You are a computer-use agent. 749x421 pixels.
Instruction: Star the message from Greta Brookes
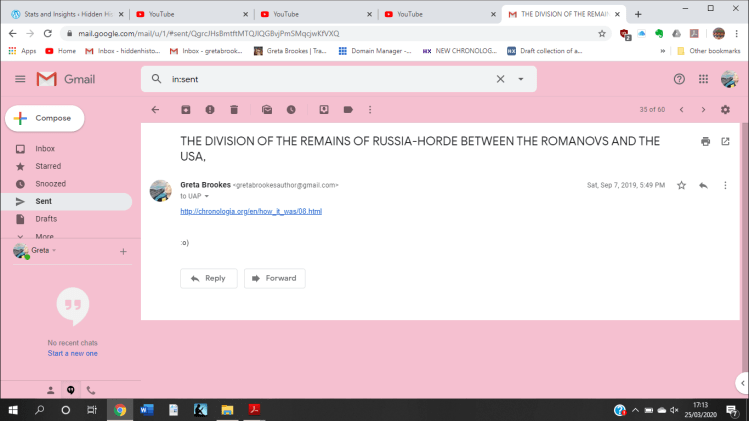click(681, 185)
